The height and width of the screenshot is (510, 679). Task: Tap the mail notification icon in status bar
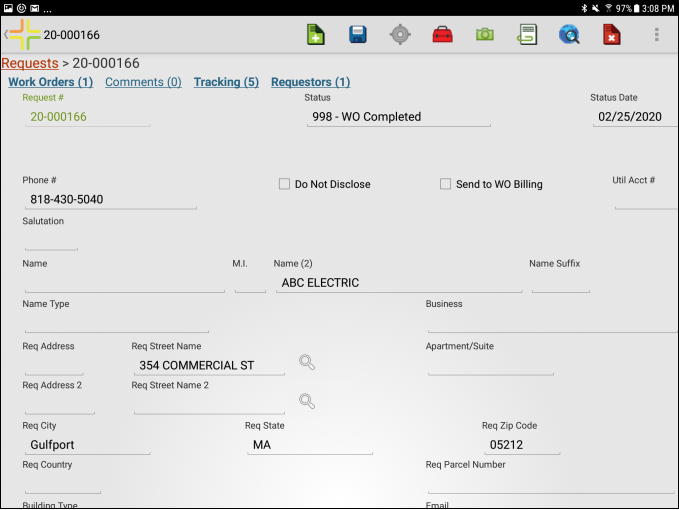pos(35,8)
